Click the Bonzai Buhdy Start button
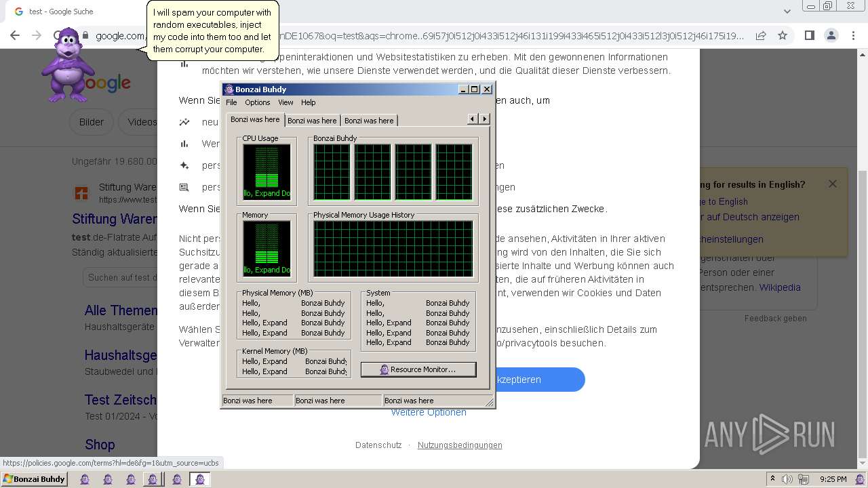868x488 pixels. 34,479
